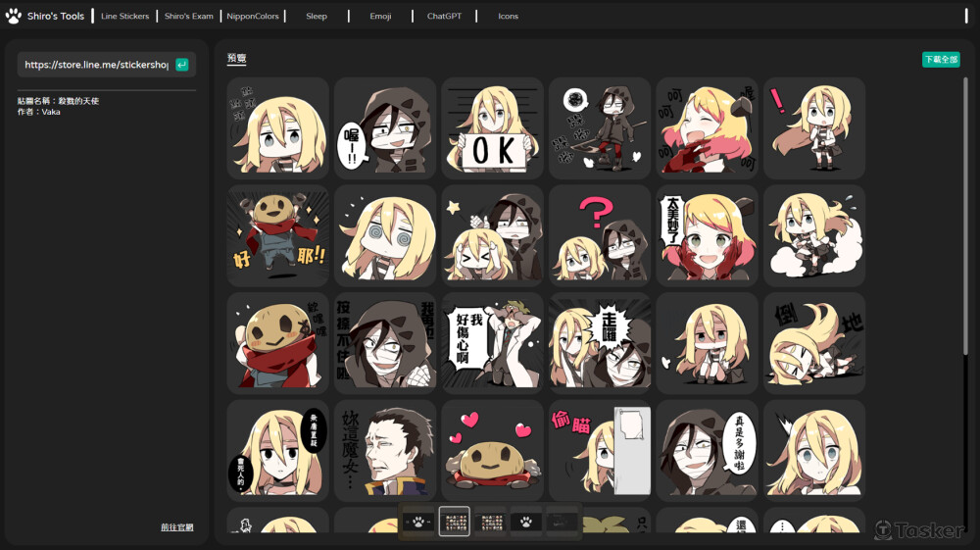The height and width of the screenshot is (550, 980).
Task: Click the 下載全部 download all button
Action: (x=941, y=60)
